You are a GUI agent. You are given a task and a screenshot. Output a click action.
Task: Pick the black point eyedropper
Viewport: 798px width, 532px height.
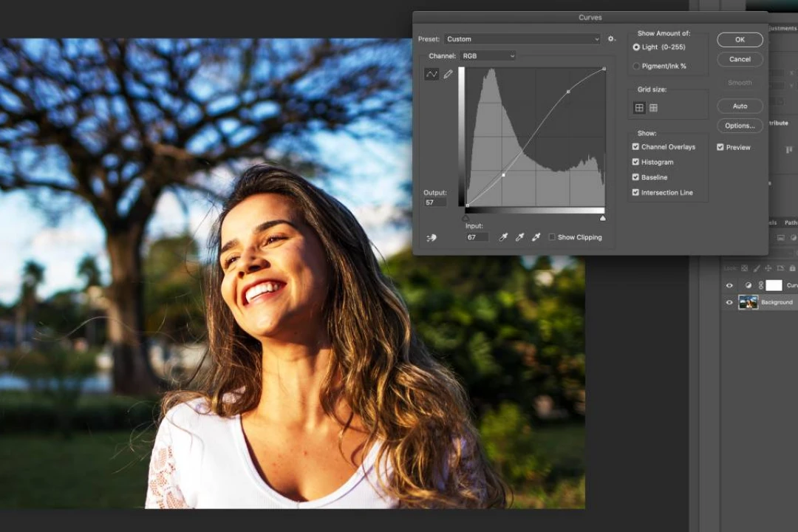503,237
